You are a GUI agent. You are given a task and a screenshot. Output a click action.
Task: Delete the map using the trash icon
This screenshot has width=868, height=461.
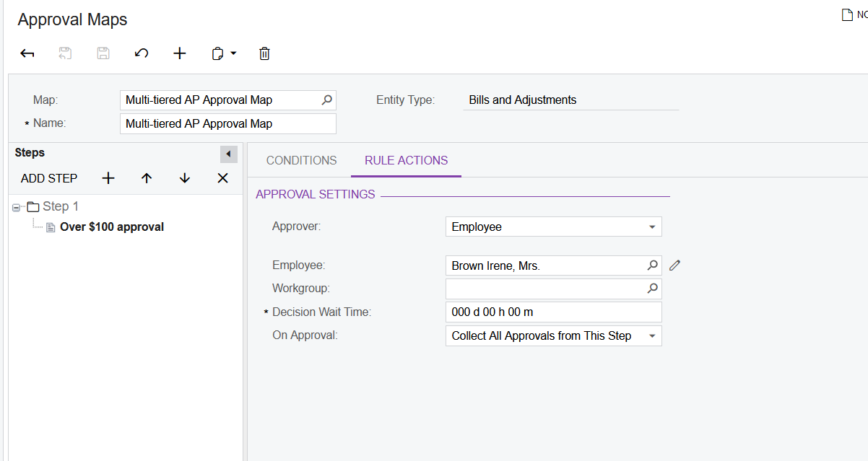click(264, 53)
